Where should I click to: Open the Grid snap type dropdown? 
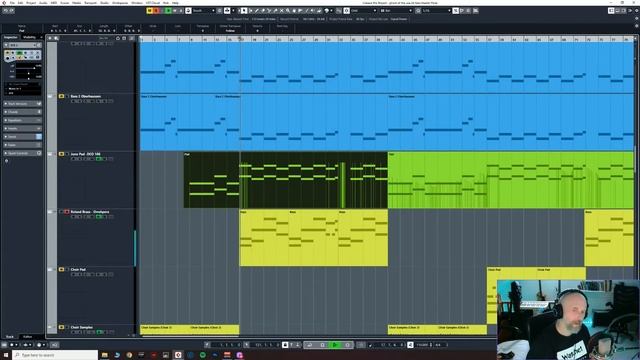tap(364, 10)
